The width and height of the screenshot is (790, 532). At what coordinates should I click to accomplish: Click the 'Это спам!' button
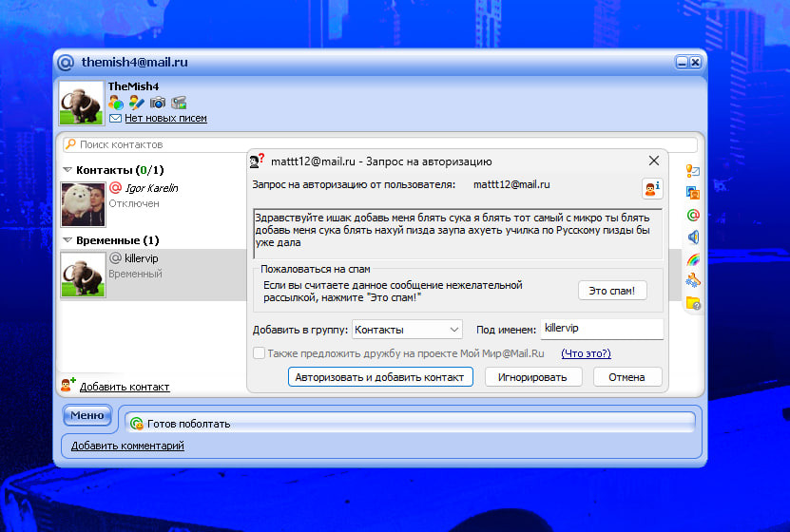612,290
